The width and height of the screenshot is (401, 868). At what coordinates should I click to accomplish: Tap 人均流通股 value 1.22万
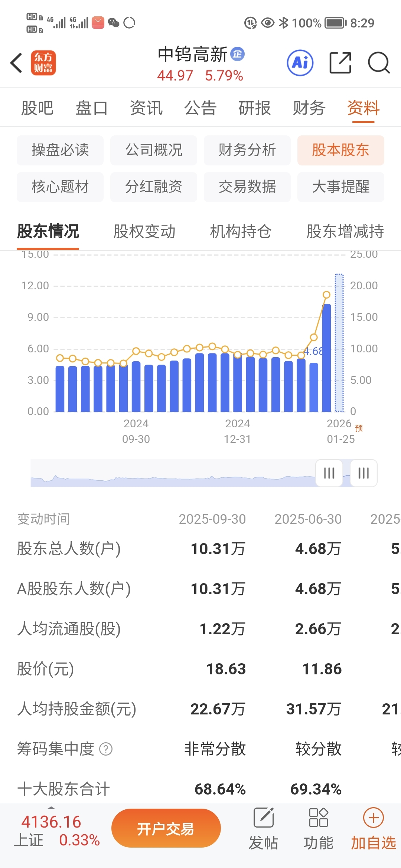tap(222, 629)
